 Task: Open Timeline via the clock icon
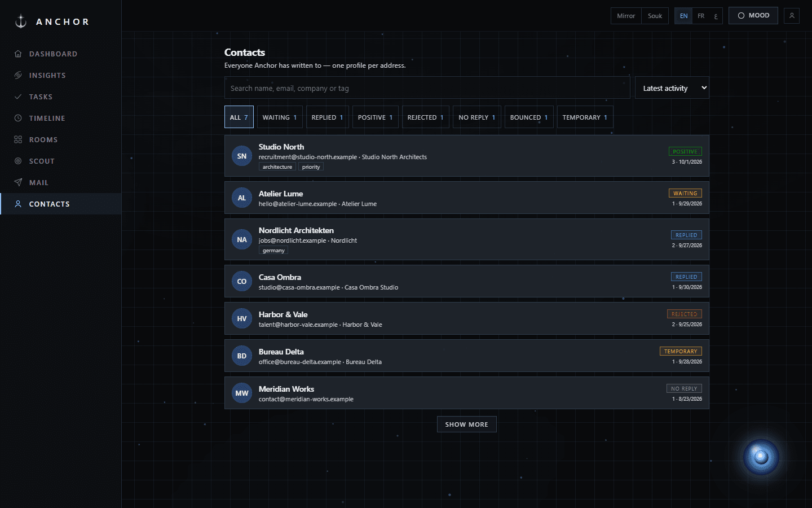pyautogui.click(x=18, y=119)
